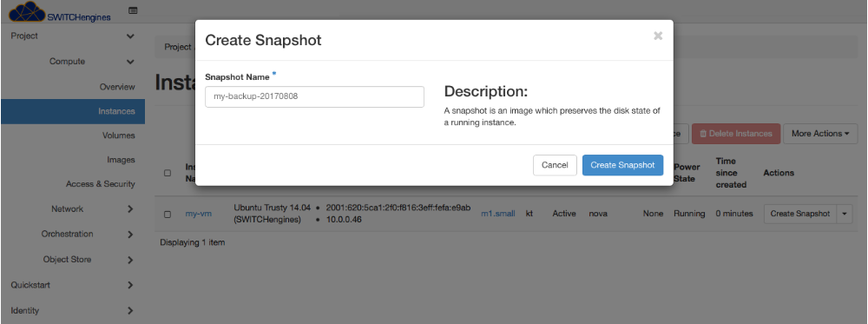Open the m1.small flavor link
Screen dimensions: 868x324
(x=497, y=214)
